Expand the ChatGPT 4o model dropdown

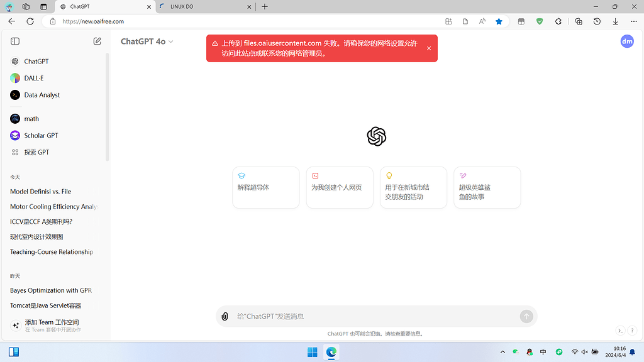pyautogui.click(x=147, y=41)
